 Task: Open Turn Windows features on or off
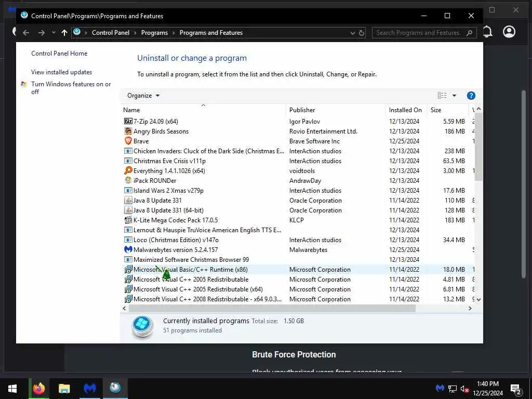[71, 88]
